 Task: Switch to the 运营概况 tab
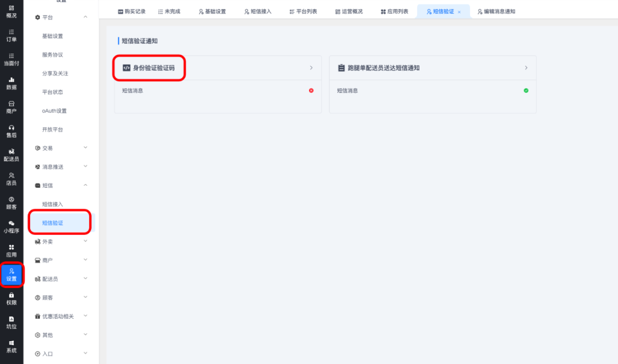coord(349,11)
